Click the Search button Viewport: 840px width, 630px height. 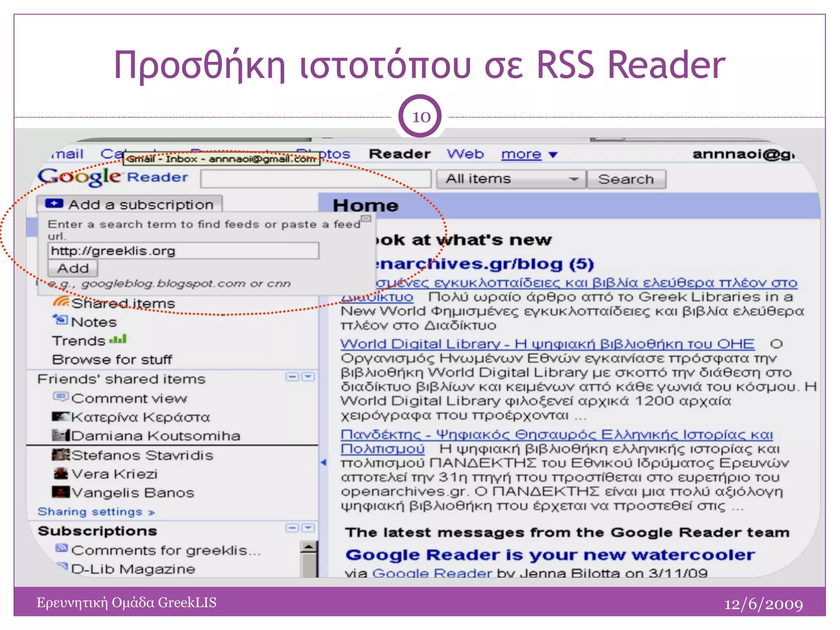coord(626,179)
